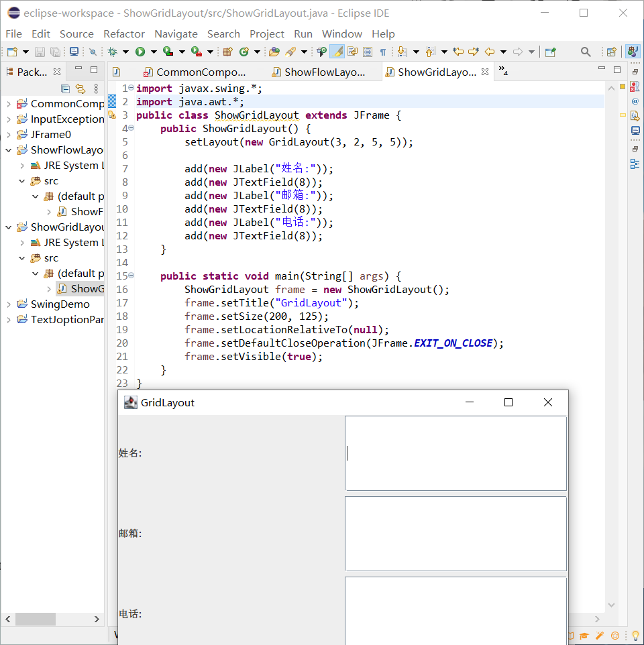Screen dimensions: 644x645
Task: Start debugging with the bug icon
Action: [113, 52]
